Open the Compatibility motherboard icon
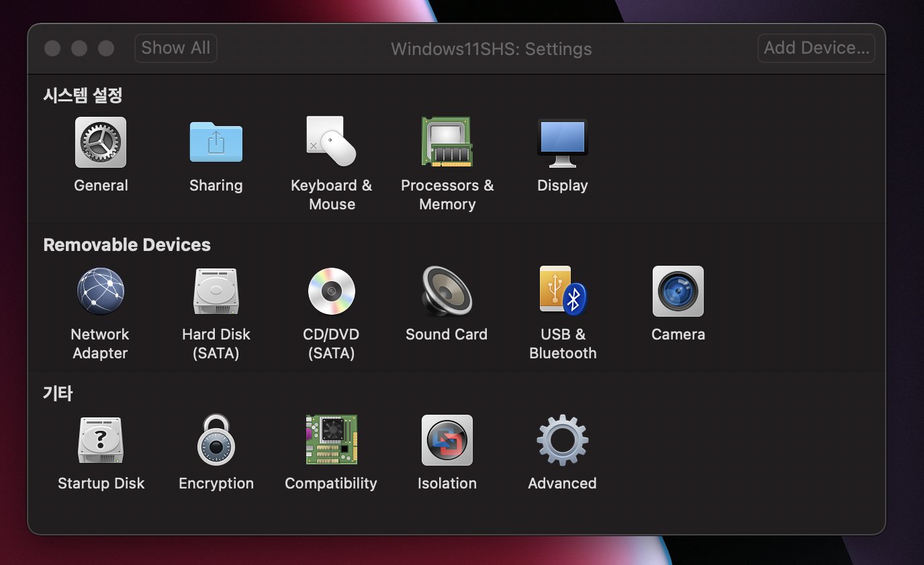The height and width of the screenshot is (565, 924). point(331,440)
